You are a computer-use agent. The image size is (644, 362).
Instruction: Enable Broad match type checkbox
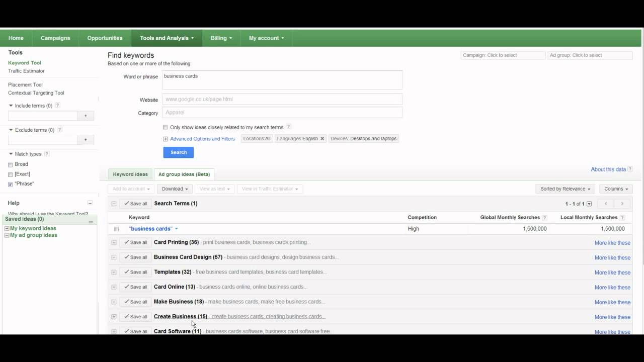coord(11,164)
